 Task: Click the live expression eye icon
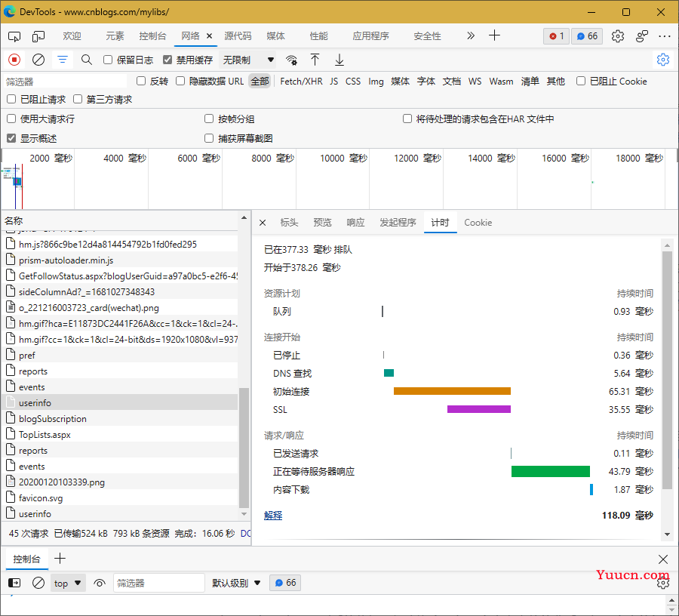tap(100, 583)
